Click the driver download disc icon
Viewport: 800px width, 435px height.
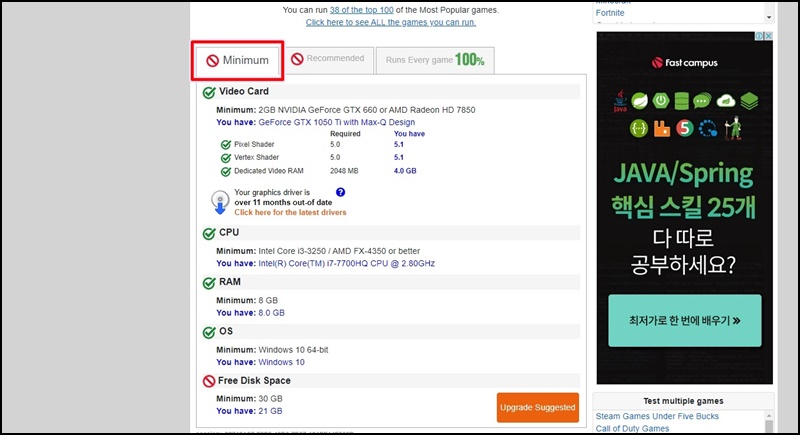point(220,202)
